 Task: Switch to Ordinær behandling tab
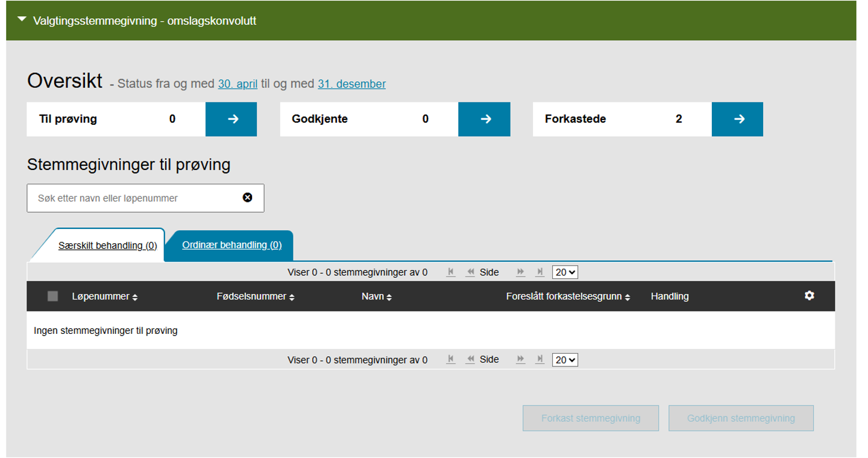pyautogui.click(x=231, y=245)
